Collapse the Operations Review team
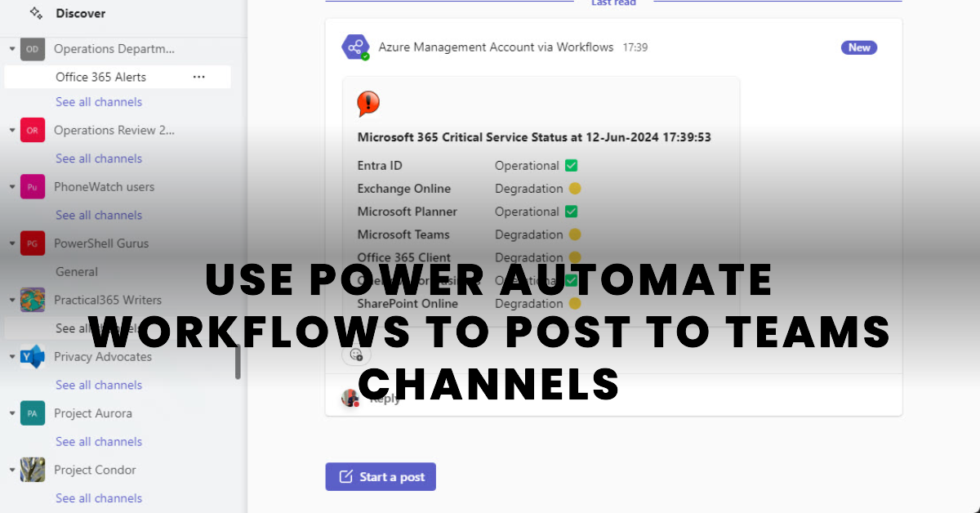Viewport: 980px width, 513px height. pyautogui.click(x=12, y=130)
